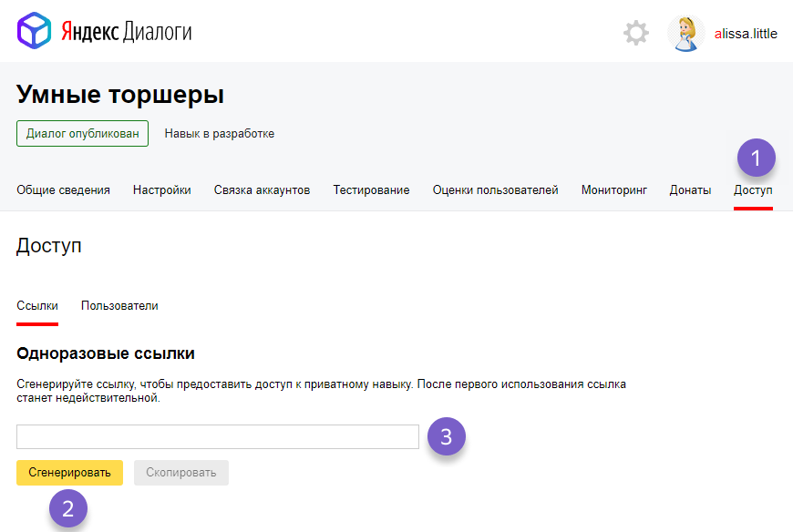The image size is (793, 532).
Task: Open the Оценки пользователей tab
Action: [x=489, y=190]
